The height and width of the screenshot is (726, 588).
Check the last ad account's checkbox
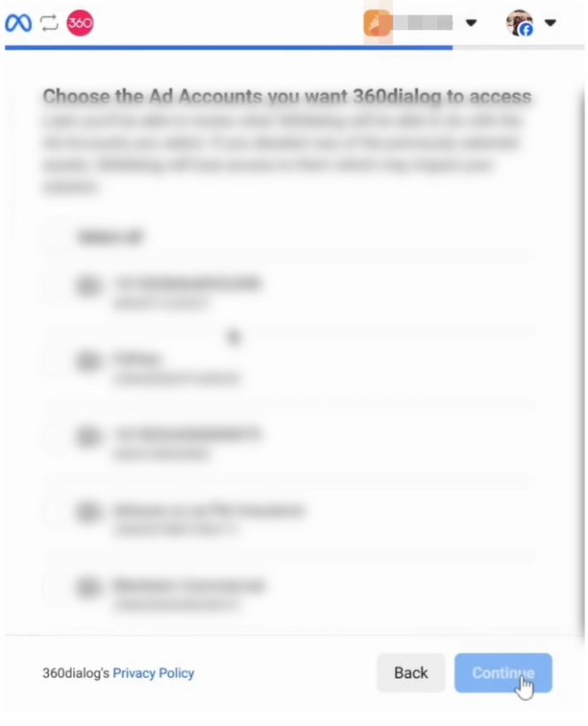(55, 587)
